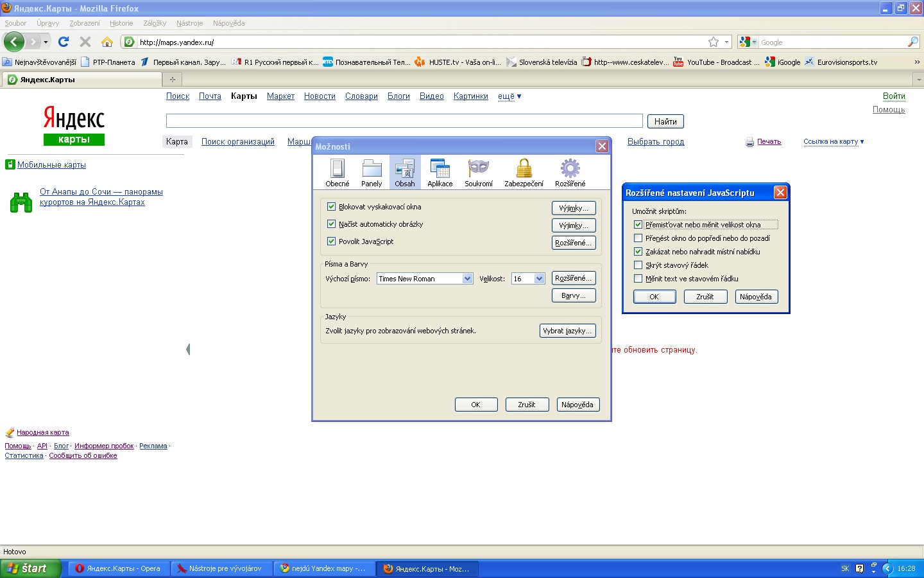Open the Rozšířené options panel
Image resolution: width=924 pixels, height=578 pixels.
(x=570, y=173)
